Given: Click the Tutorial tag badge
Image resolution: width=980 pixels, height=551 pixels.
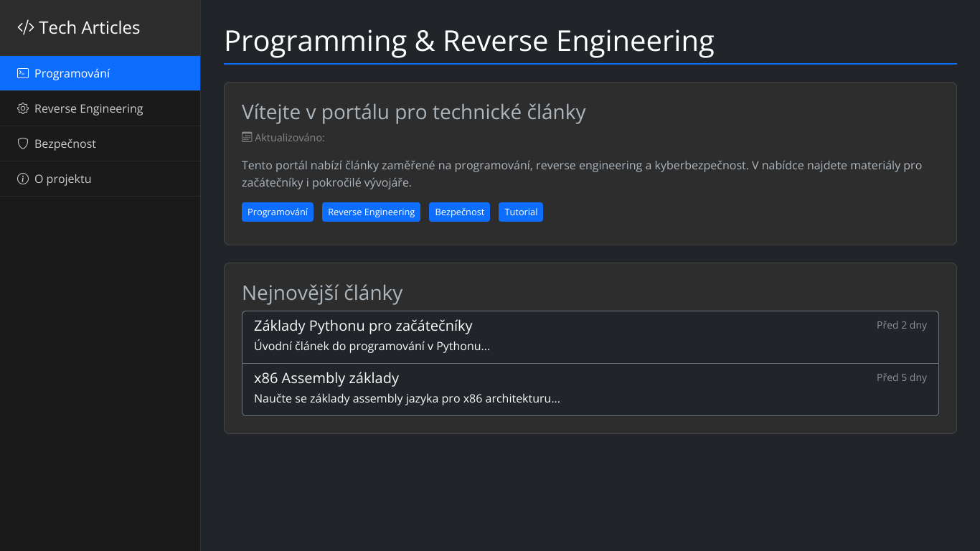Looking at the screenshot, I should tap(521, 212).
